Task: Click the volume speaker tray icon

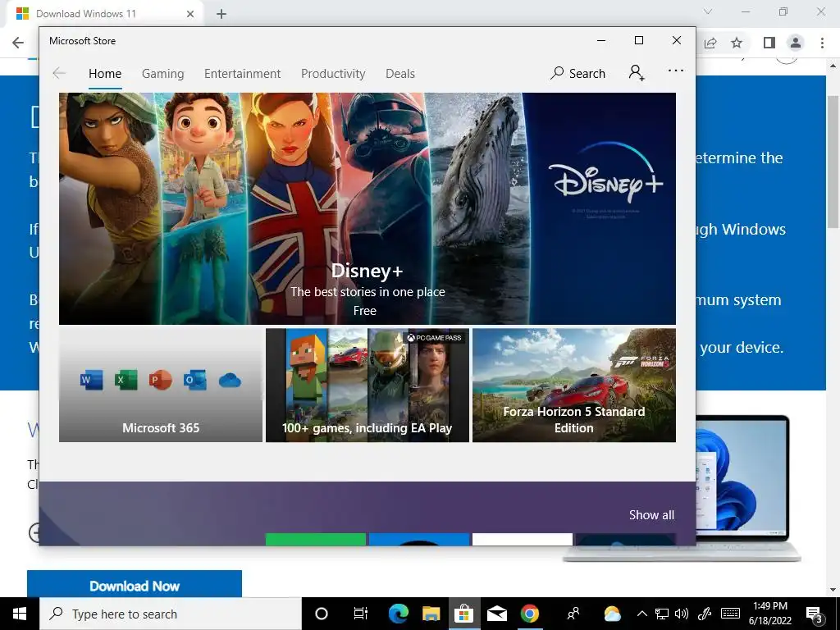Action: click(682, 614)
